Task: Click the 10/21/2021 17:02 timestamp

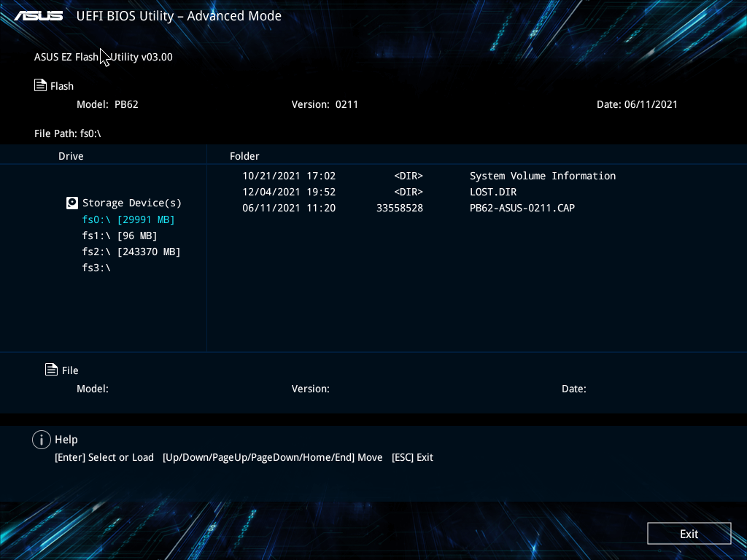Action: (289, 176)
